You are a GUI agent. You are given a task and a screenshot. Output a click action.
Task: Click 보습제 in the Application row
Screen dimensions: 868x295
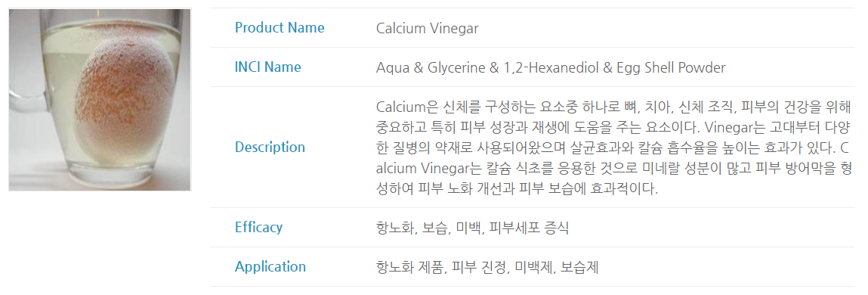tap(579, 267)
